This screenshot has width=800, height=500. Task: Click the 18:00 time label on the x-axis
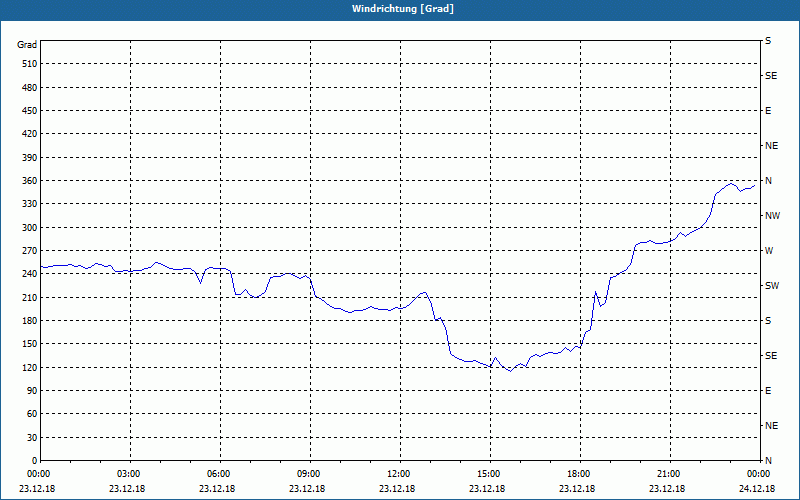(x=581, y=474)
